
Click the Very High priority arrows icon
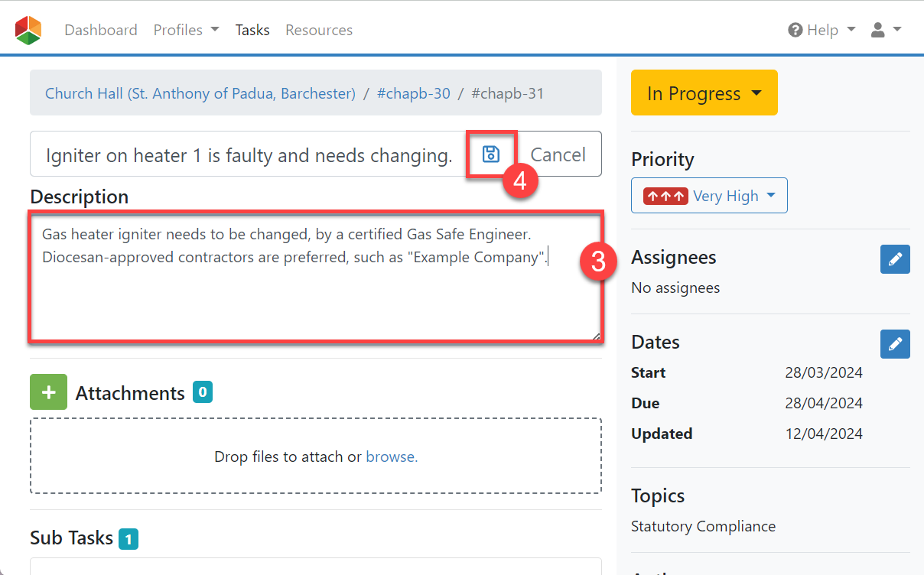665,196
